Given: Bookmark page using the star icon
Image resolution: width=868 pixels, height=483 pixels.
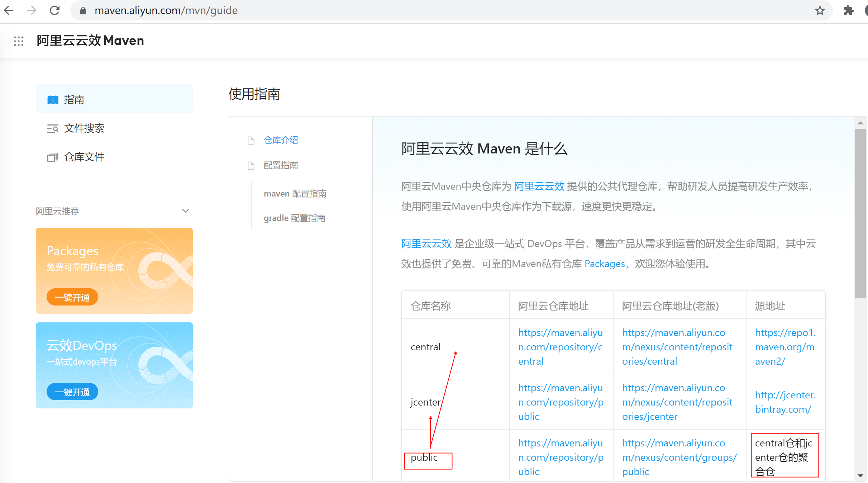Looking at the screenshot, I should tap(820, 10).
